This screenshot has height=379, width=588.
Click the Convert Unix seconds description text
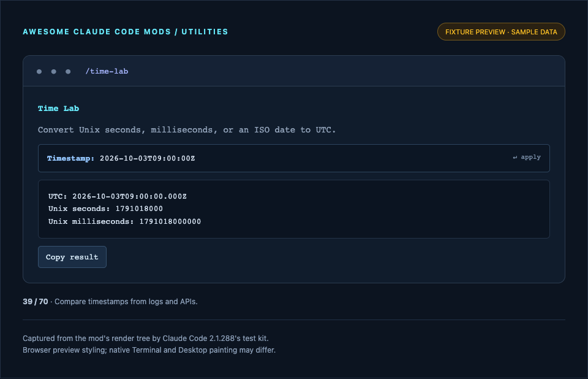[x=187, y=129]
